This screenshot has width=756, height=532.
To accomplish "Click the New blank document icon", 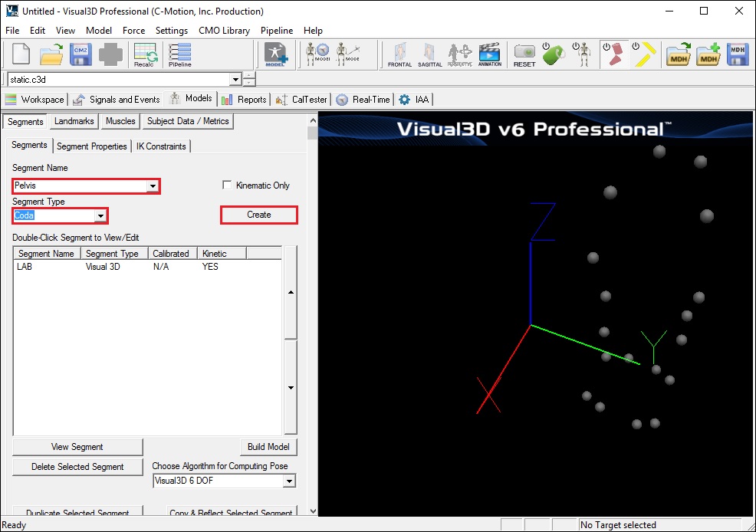I will tap(21, 54).
